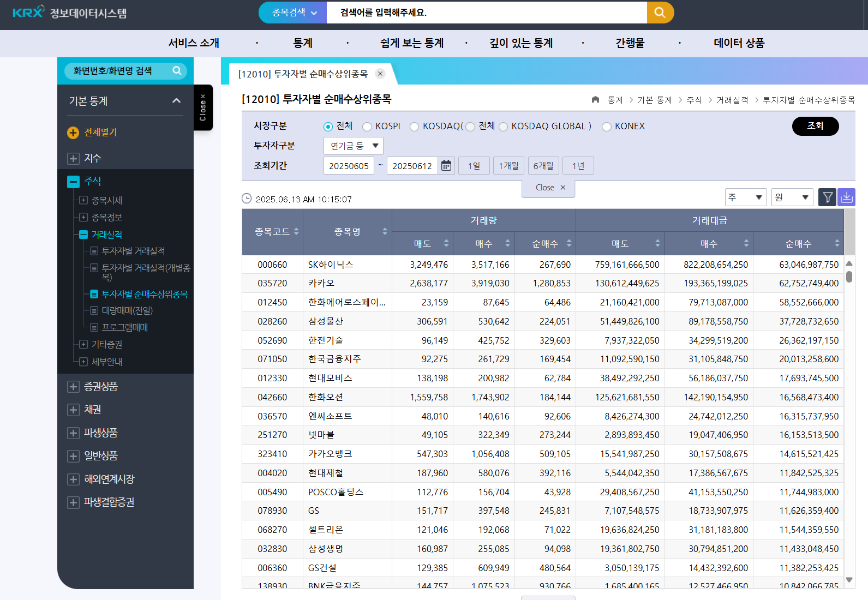Screen dimensions: 868x600
Task: Sort by 거래대금 매수 column arrows
Action: coord(746,243)
